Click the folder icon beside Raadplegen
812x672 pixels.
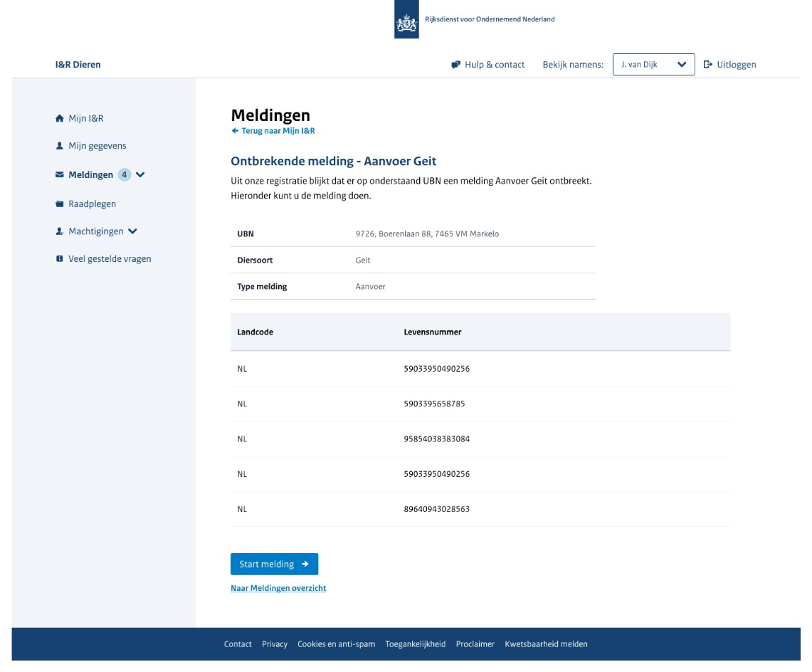tap(60, 204)
